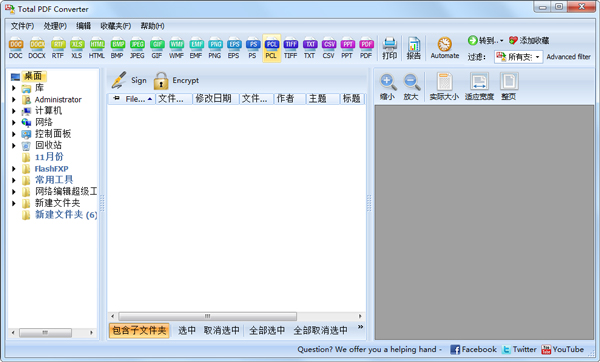Click the 放大 zoom in magnifier
600x362 pixels.
pos(411,87)
